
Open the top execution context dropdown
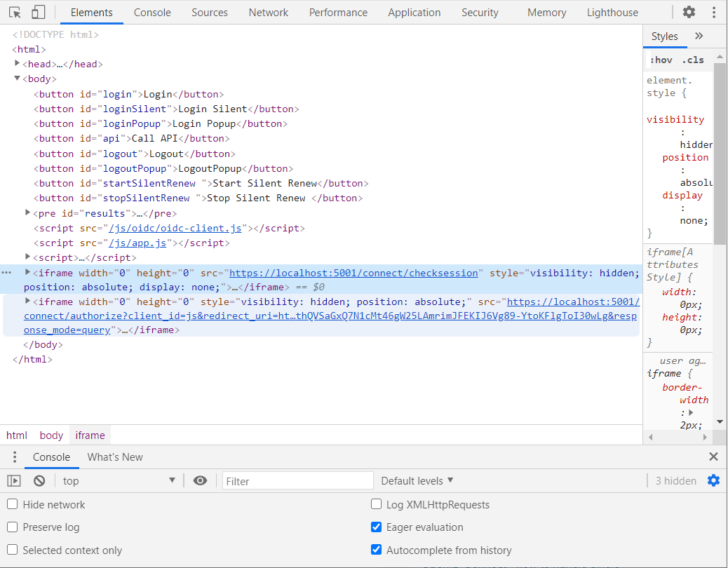(119, 481)
